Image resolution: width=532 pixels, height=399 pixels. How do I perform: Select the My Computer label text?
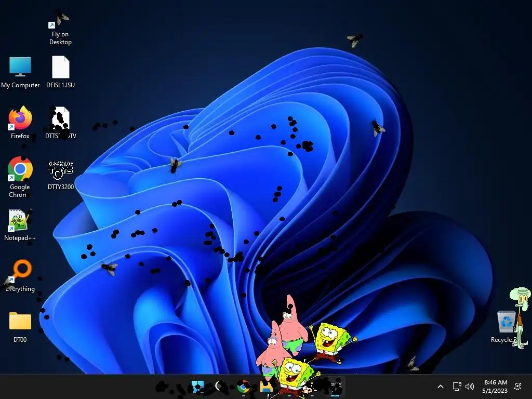20,85
